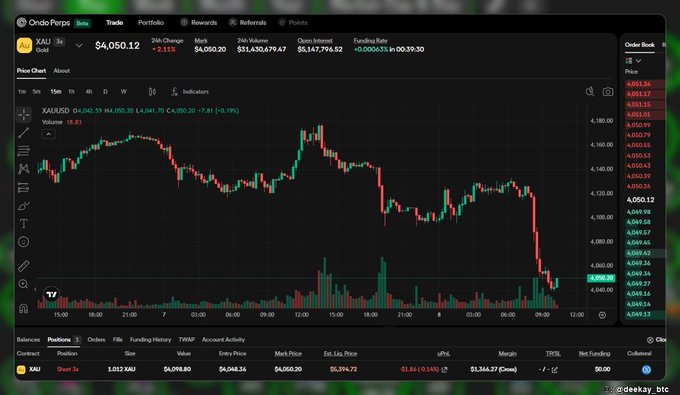680x395 pixels.
Task: Open the forecasting and measurement tools
Action: (23, 187)
